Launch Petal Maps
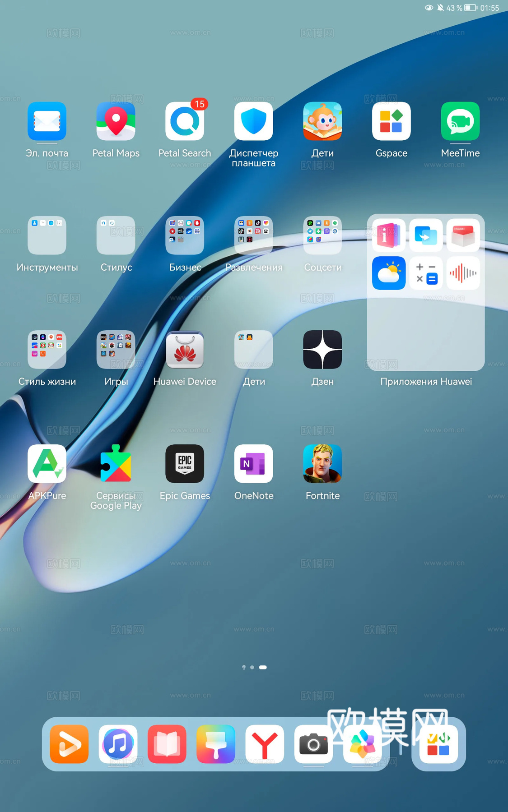The image size is (508, 812). point(116,121)
